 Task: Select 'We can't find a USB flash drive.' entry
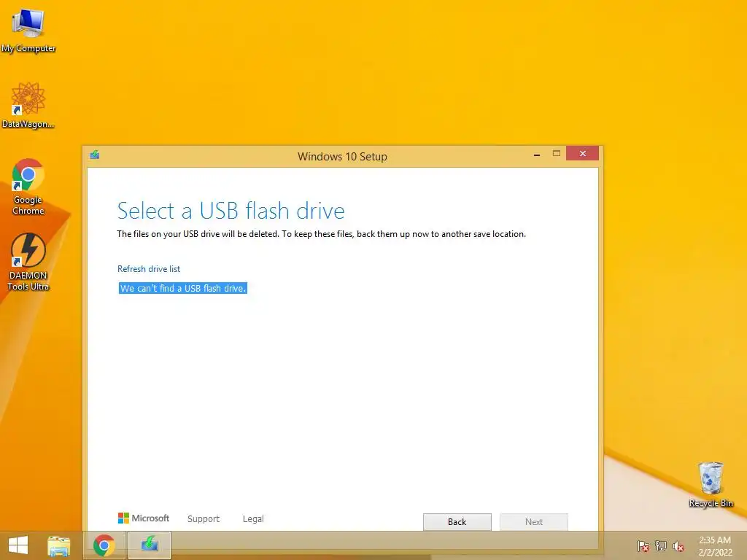183,288
